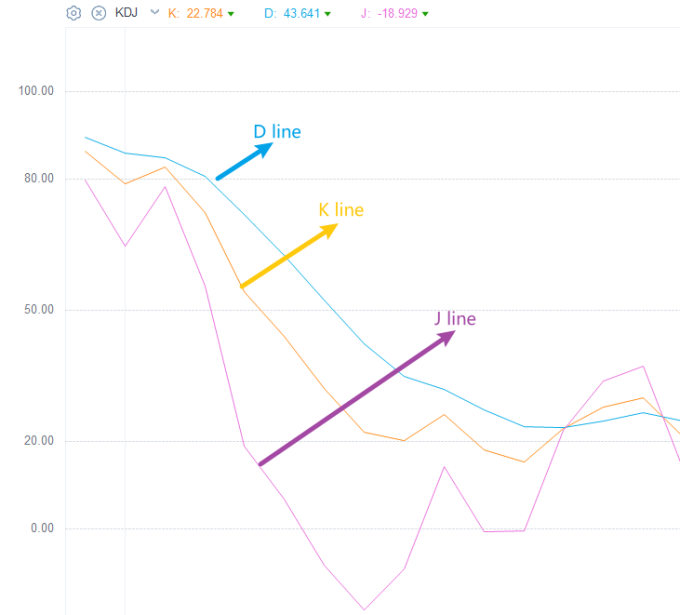Select the yellow "K line" annotation text

pyautogui.click(x=341, y=210)
